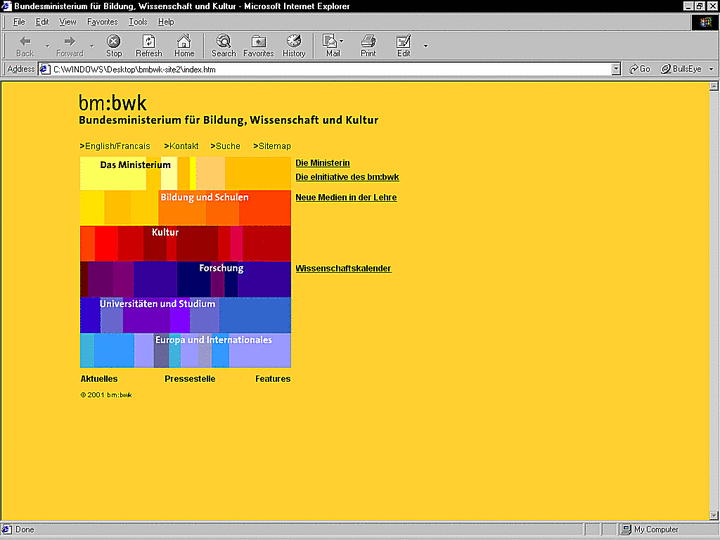Expand the Edit button dropdown arrow
Screen dimensions: 720x540
pyautogui.click(x=425, y=45)
